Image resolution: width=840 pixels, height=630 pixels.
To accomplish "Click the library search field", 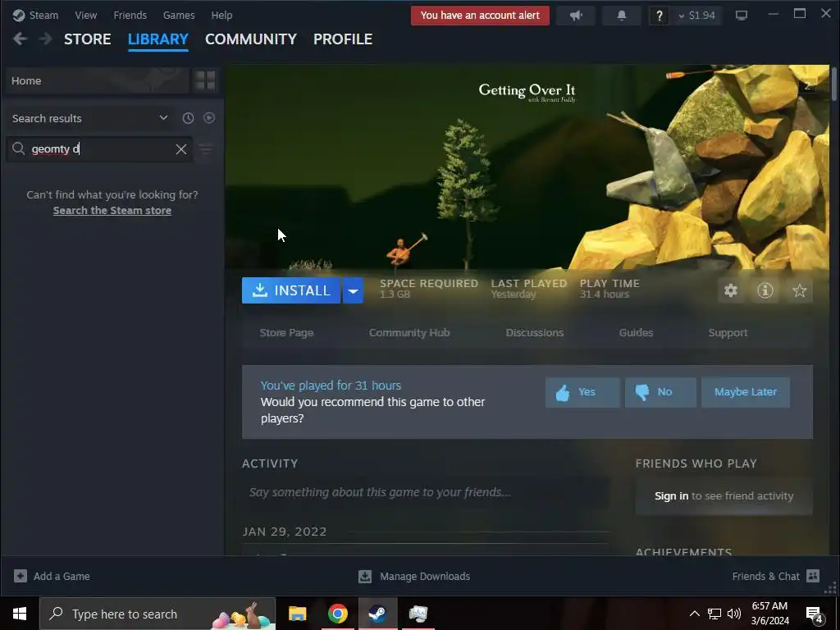I will (x=99, y=149).
